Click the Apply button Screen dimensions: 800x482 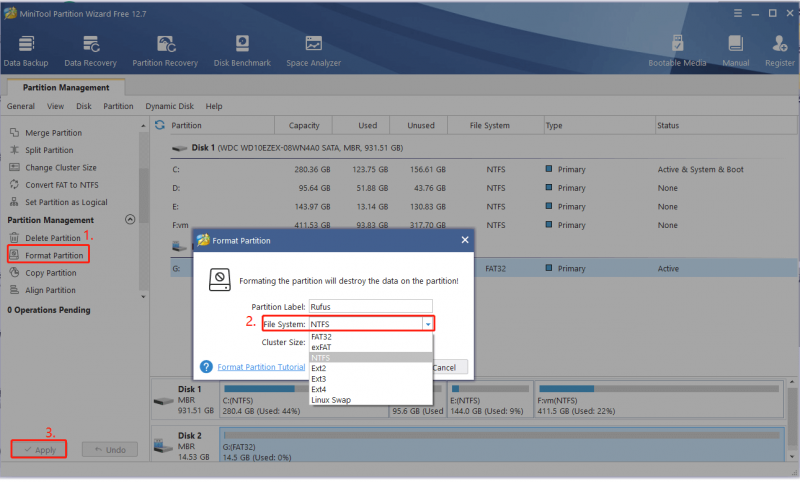[39, 450]
